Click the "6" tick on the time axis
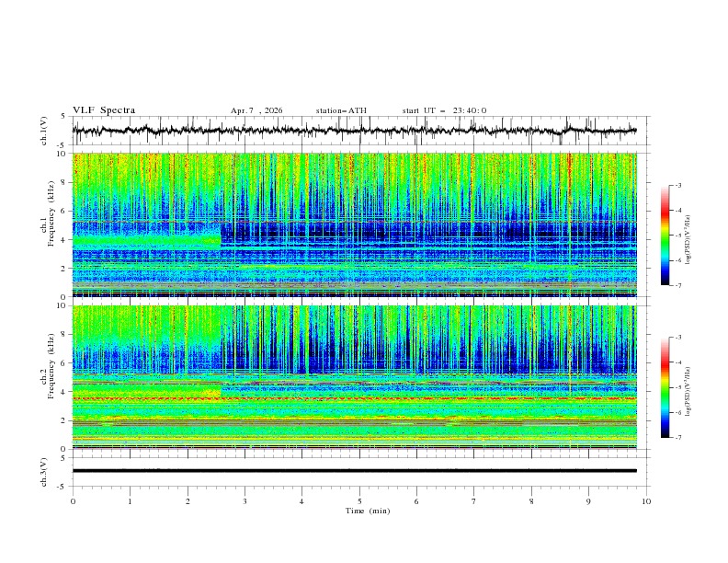Viewport: 728px width, 563px height. tap(416, 501)
